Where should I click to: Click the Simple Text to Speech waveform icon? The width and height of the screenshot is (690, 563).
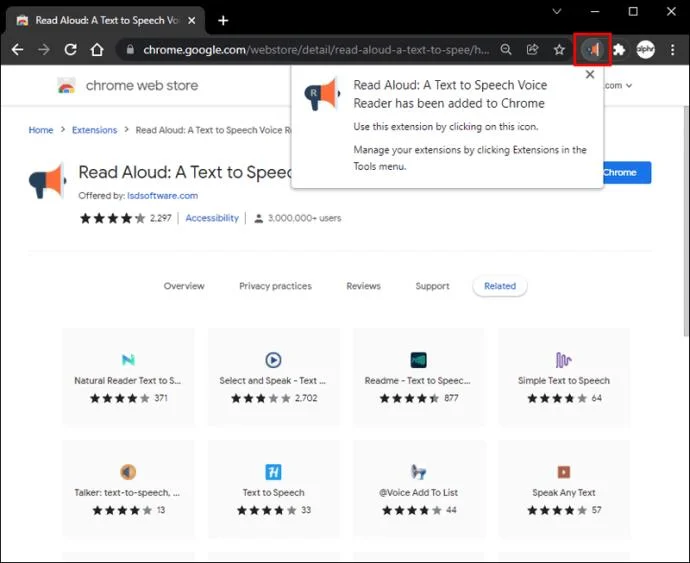point(563,360)
